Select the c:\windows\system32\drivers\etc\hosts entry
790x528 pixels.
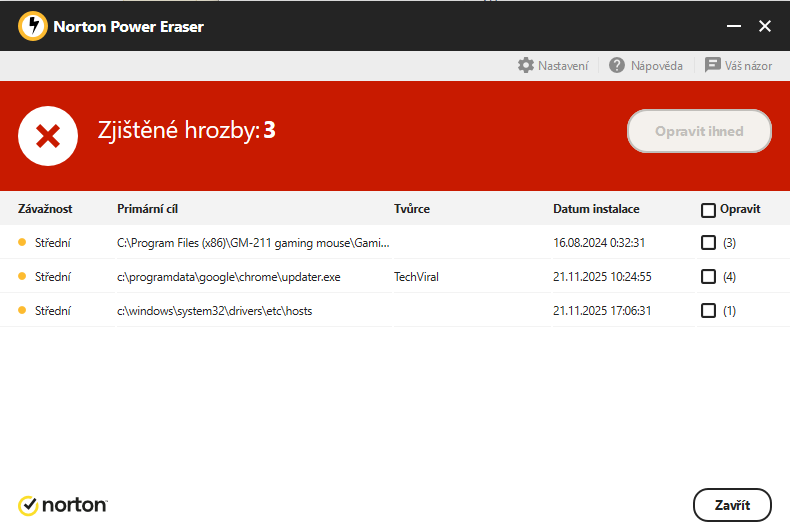pos(214,311)
